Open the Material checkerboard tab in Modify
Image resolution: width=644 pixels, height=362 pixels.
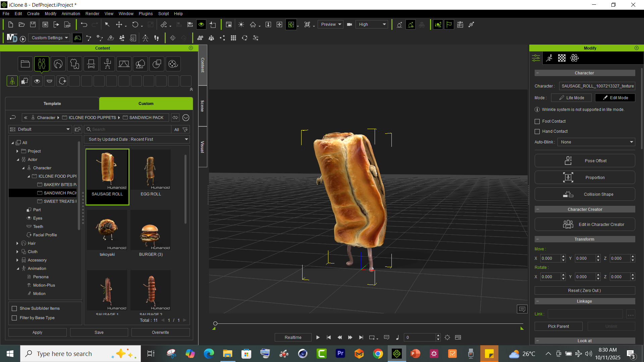click(562, 58)
